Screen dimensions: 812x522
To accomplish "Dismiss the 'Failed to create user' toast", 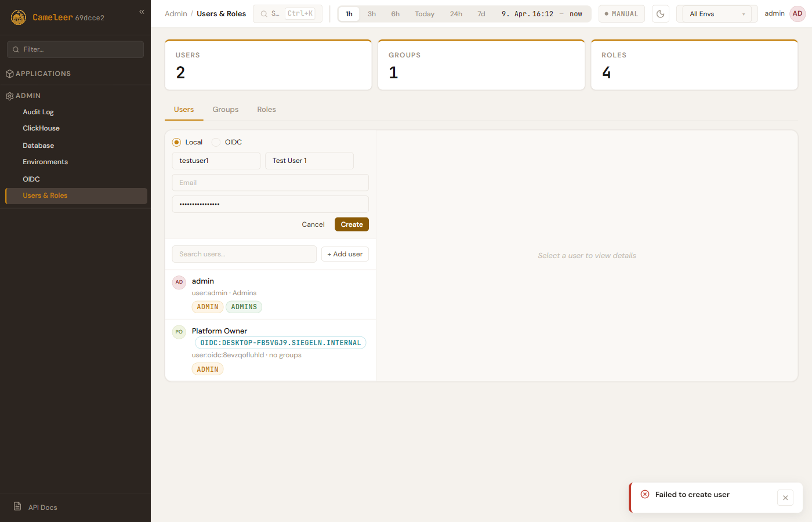I will tap(785, 498).
